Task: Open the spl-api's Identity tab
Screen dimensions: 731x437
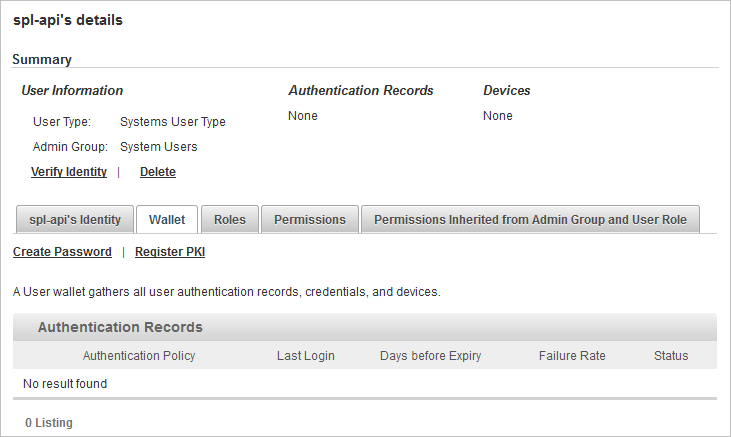Action: [75, 219]
